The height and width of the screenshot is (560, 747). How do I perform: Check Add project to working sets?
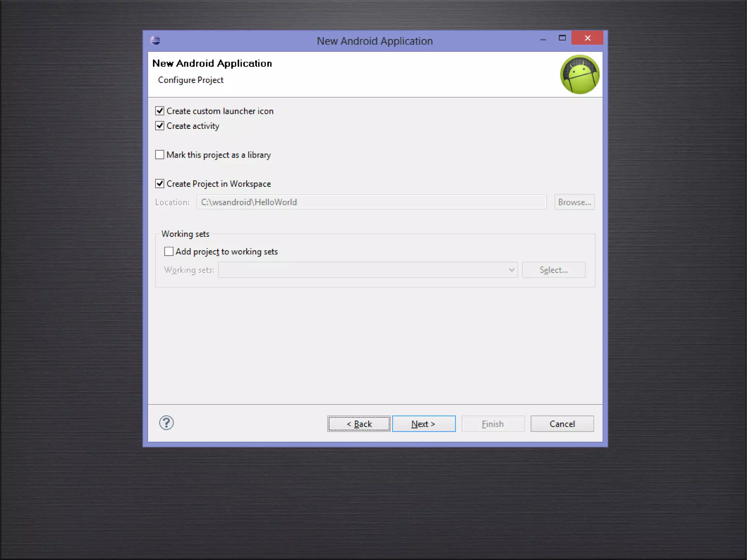(x=169, y=251)
